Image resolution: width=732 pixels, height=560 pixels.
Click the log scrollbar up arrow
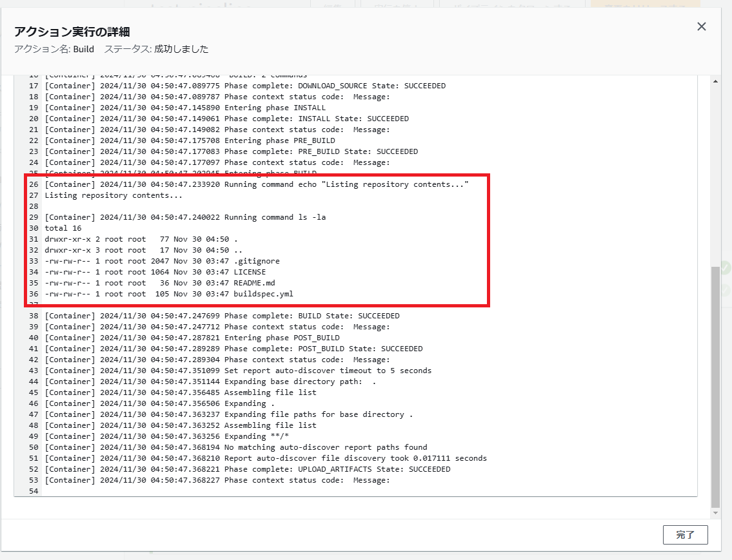[x=715, y=82]
